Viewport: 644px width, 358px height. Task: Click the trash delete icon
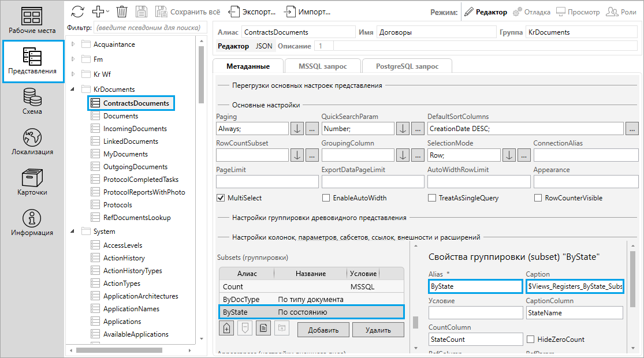pyautogui.click(x=122, y=12)
